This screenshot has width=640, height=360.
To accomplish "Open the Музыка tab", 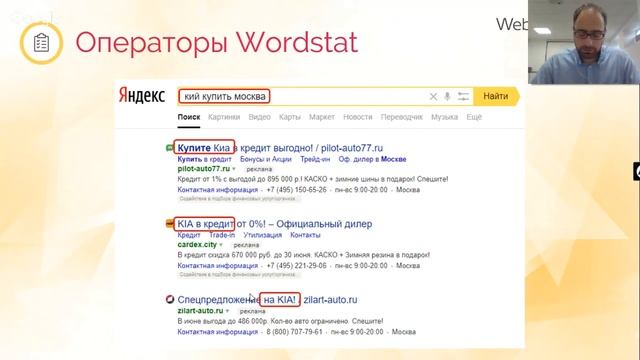I will 444,117.
